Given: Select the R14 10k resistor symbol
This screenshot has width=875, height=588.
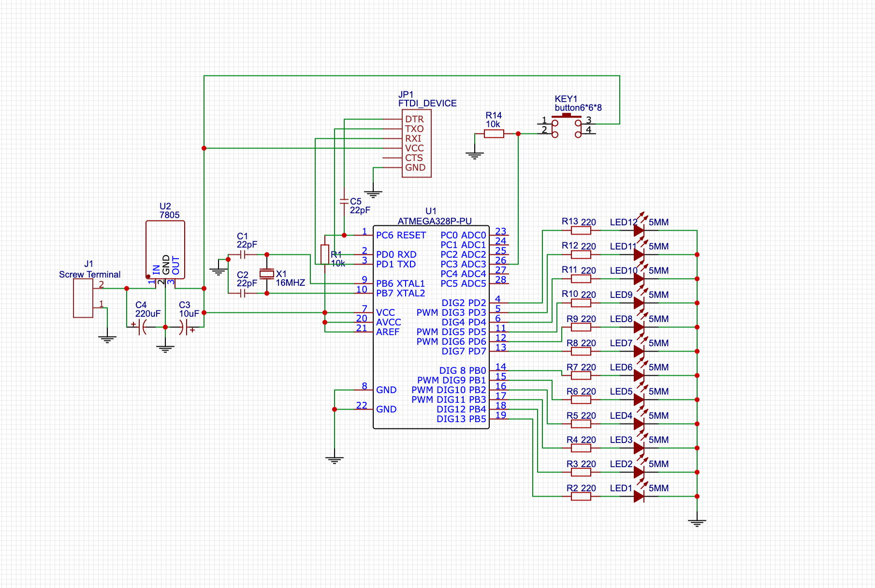Looking at the screenshot, I should [494, 134].
